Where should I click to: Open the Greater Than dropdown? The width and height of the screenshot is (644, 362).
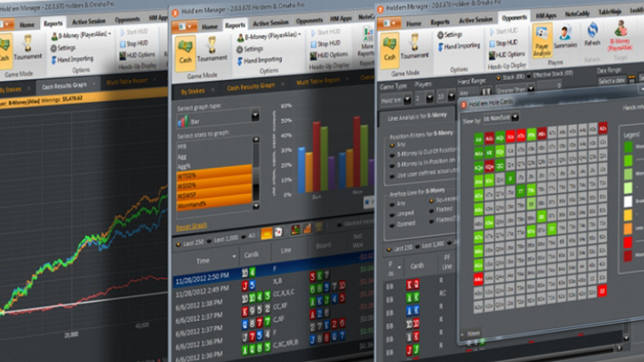[x=531, y=88]
